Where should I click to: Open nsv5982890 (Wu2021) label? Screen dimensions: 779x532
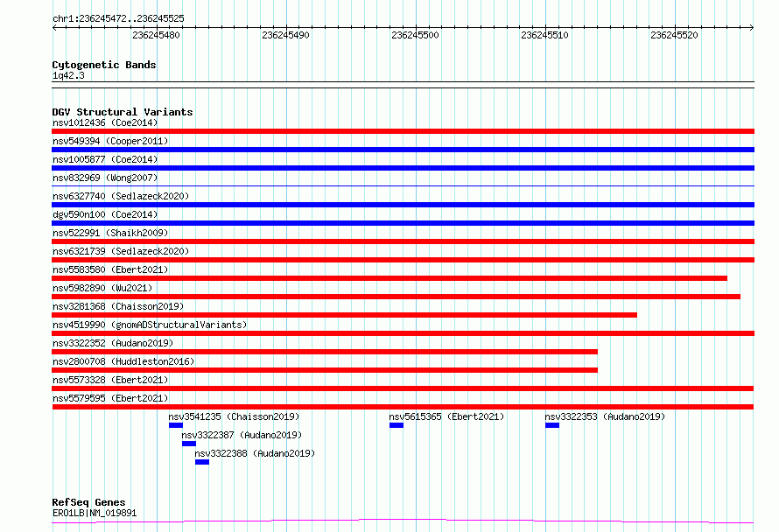pos(102,288)
